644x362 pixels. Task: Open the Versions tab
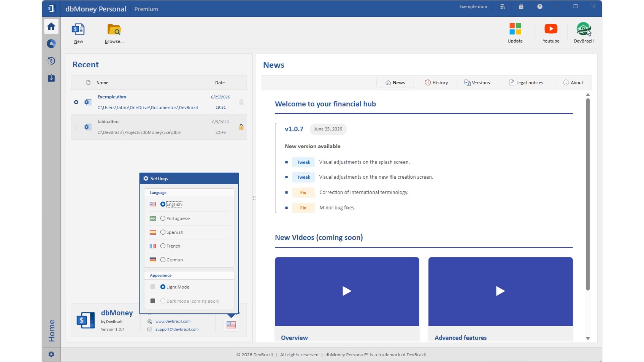tap(477, 83)
